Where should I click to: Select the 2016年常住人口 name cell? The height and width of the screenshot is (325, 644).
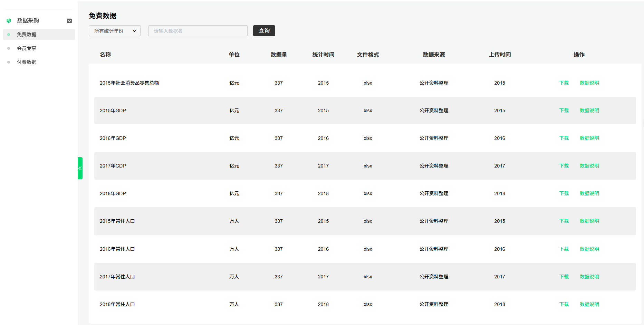click(x=117, y=249)
